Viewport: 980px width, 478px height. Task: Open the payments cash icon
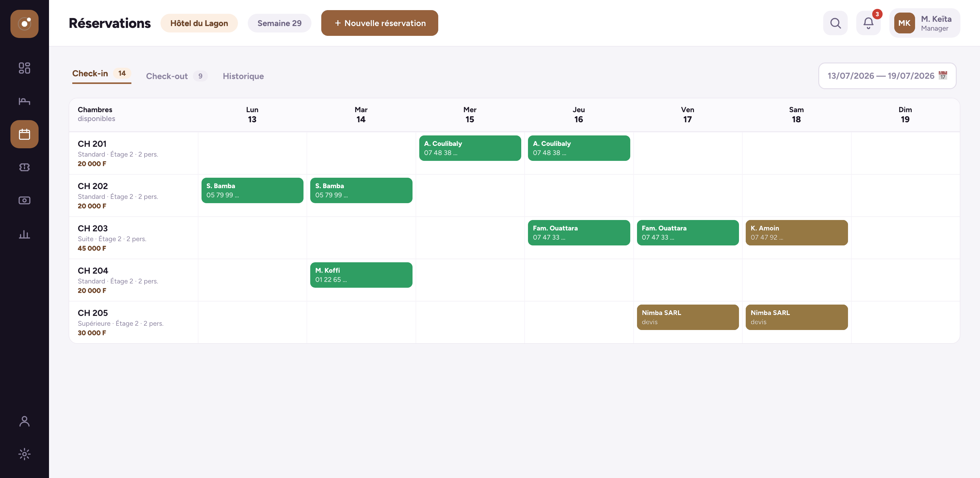(x=24, y=200)
